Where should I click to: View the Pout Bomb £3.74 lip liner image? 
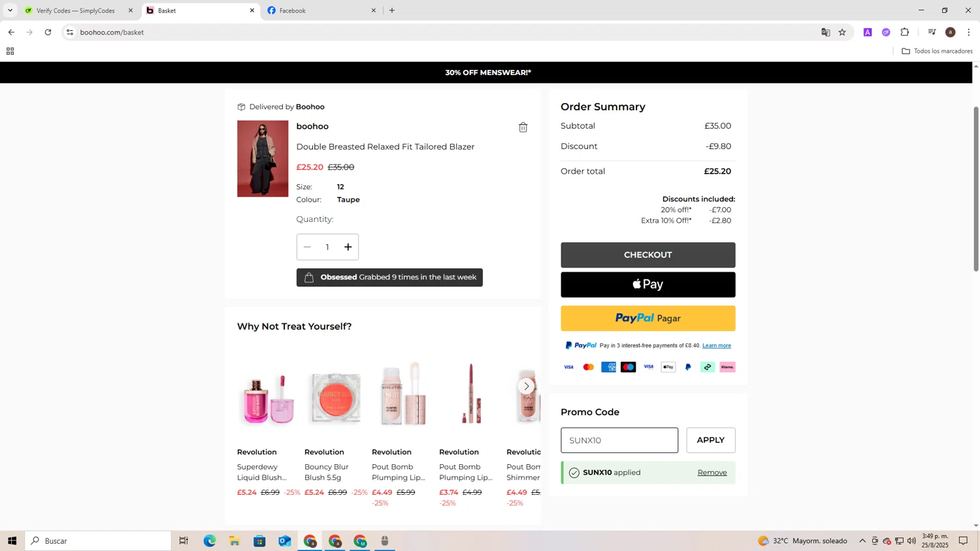pyautogui.click(x=469, y=394)
